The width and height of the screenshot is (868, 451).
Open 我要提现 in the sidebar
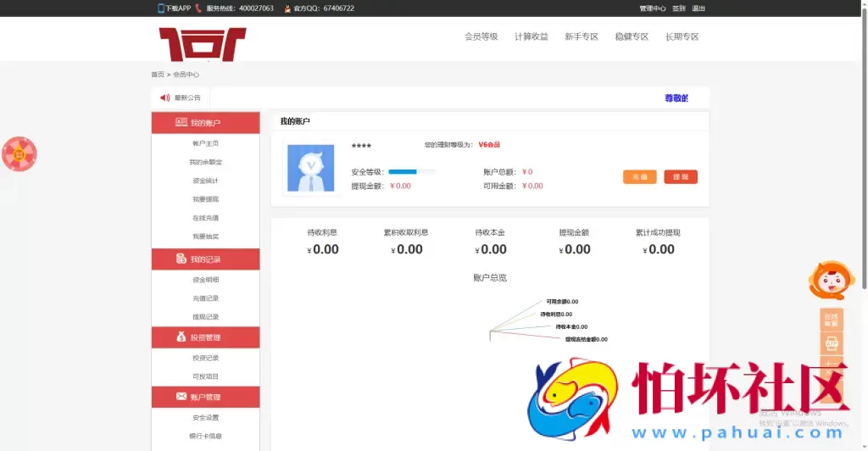pos(205,199)
